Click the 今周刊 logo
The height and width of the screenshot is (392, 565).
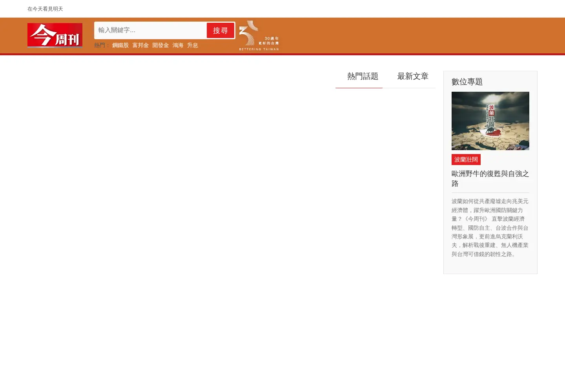[55, 35]
